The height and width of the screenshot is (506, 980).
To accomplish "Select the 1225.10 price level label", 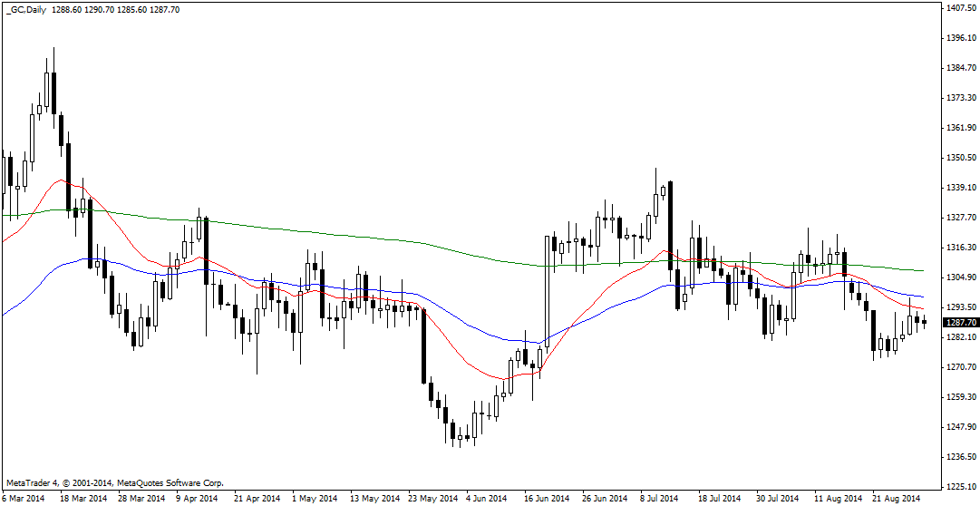I will pyautogui.click(x=962, y=487).
